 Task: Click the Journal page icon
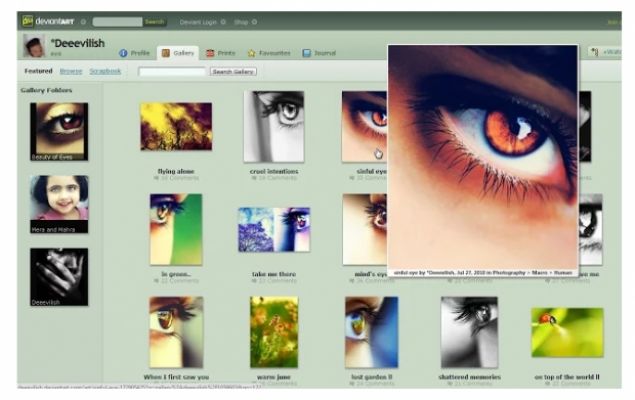(307, 53)
